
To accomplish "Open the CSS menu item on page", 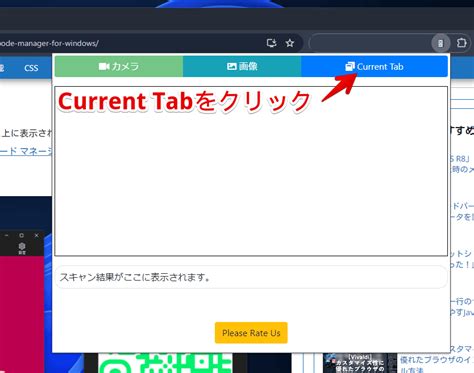I will [x=31, y=68].
